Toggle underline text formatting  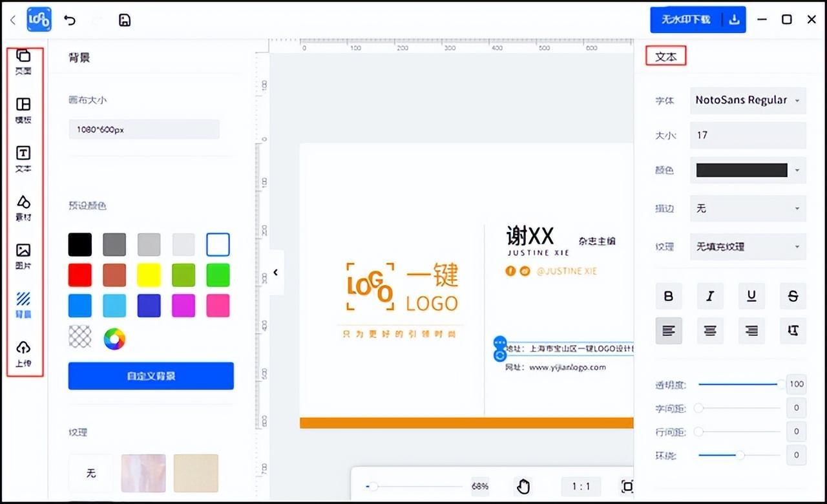(751, 296)
